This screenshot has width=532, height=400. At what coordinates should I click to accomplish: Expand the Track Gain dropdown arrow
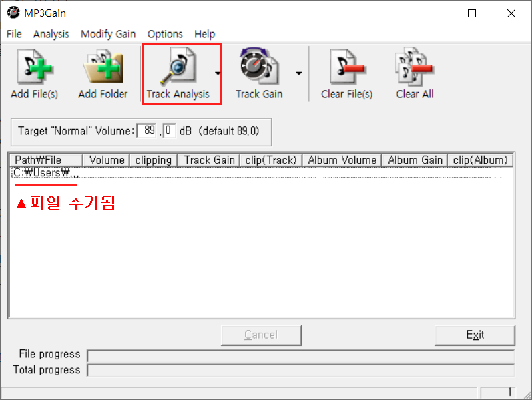298,73
